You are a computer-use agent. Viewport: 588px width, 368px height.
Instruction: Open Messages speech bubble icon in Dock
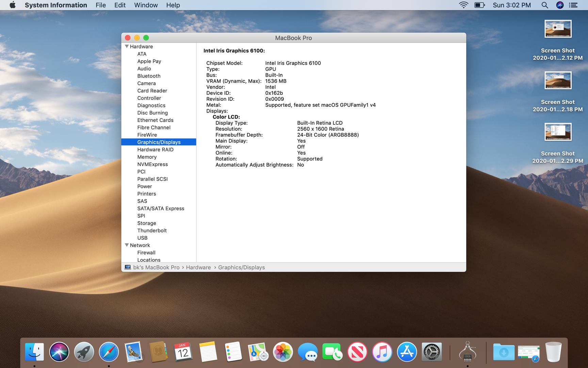pos(308,352)
